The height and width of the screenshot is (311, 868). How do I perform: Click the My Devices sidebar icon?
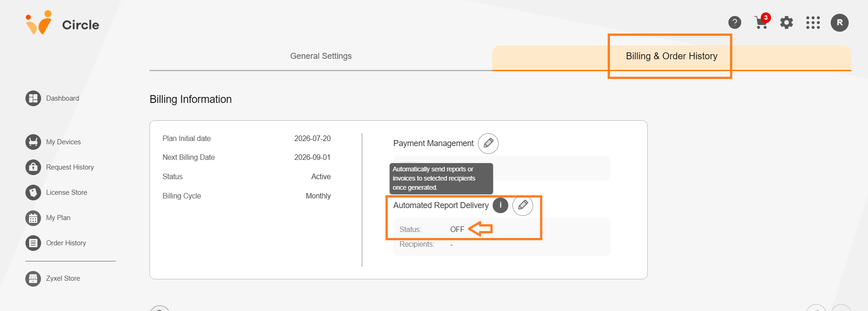tap(33, 142)
